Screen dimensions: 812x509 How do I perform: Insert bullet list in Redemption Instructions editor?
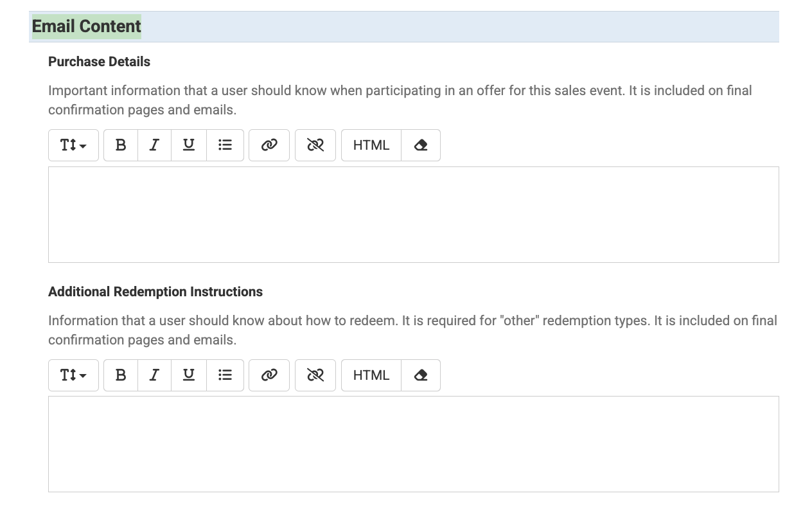(x=225, y=375)
